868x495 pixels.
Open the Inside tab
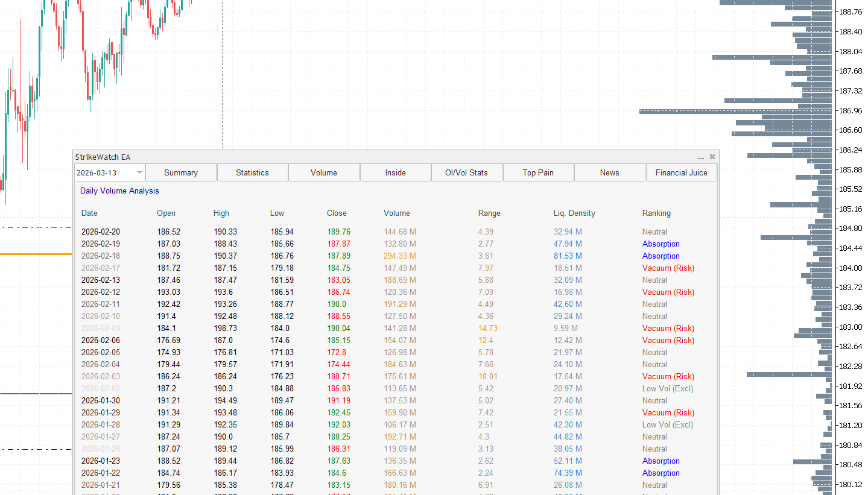[x=395, y=172]
